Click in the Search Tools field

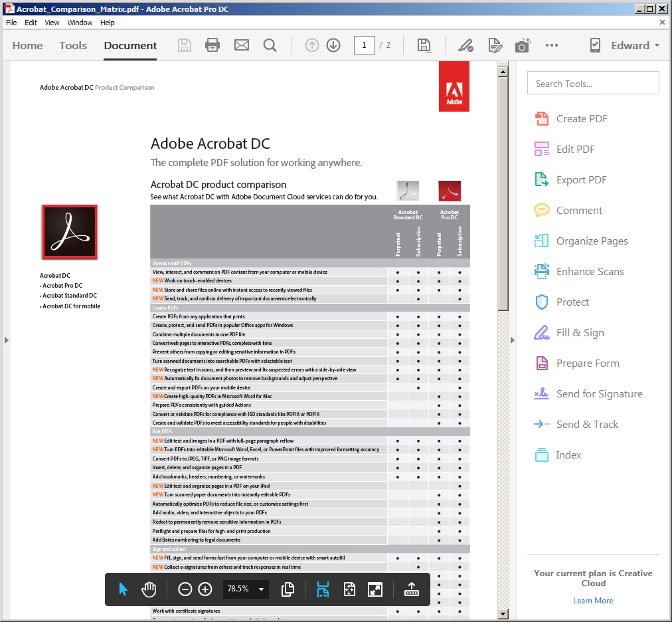tap(593, 83)
